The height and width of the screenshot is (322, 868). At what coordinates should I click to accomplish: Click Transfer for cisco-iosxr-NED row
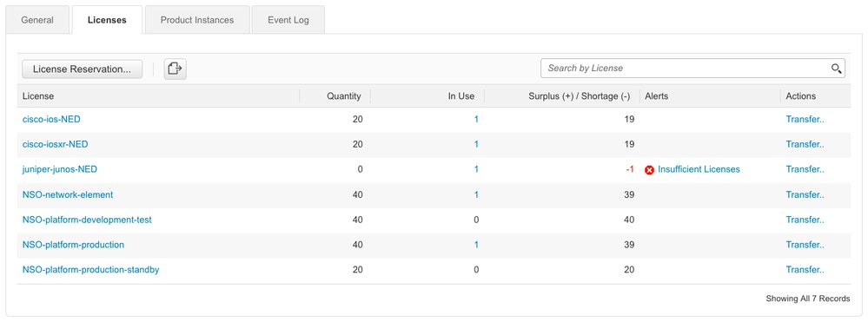805,144
